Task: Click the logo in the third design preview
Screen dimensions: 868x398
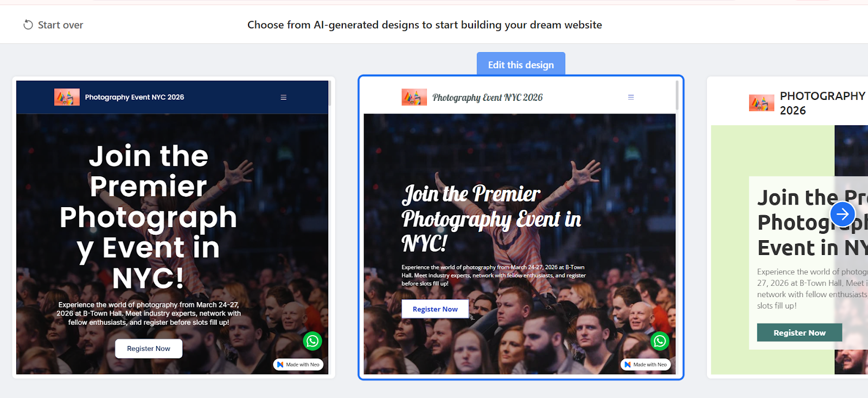Action: pyautogui.click(x=762, y=102)
